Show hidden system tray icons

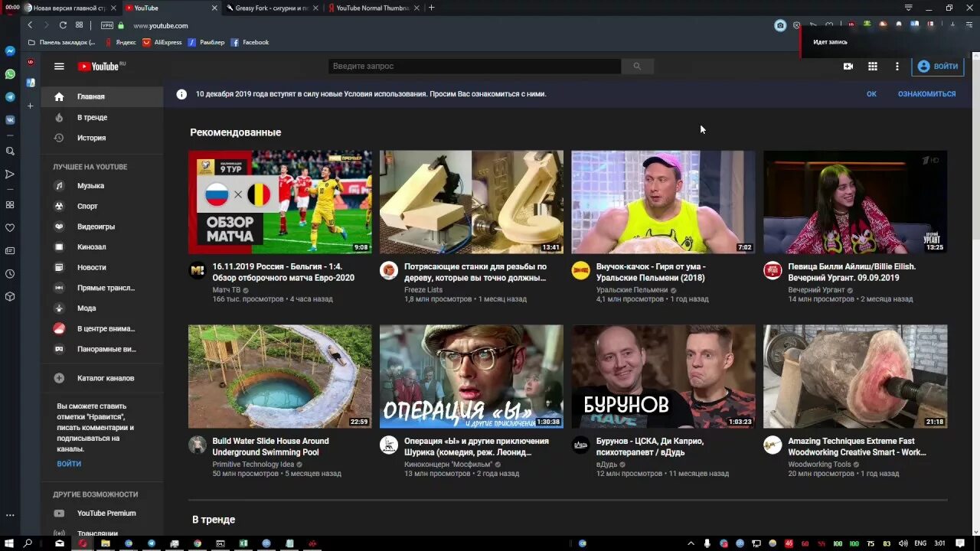[x=692, y=543]
